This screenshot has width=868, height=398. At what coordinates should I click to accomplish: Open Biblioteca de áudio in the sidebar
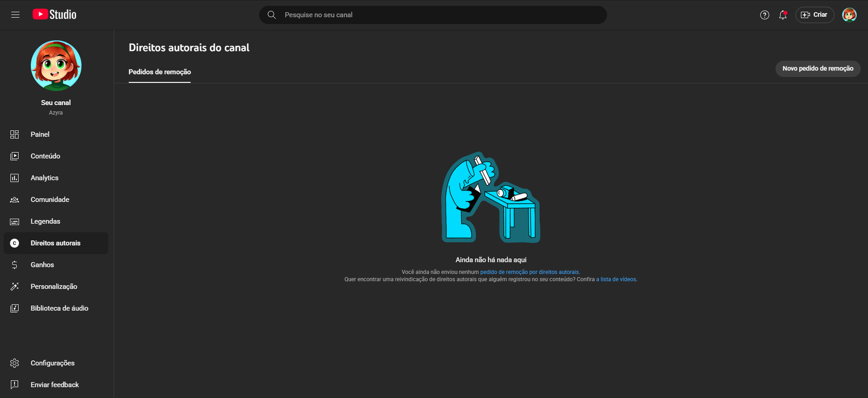tap(56, 308)
